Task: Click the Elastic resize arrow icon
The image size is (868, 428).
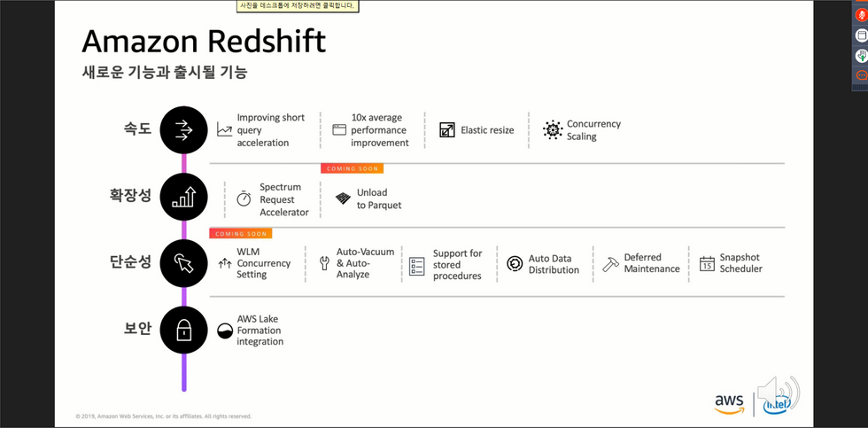Action: click(446, 130)
